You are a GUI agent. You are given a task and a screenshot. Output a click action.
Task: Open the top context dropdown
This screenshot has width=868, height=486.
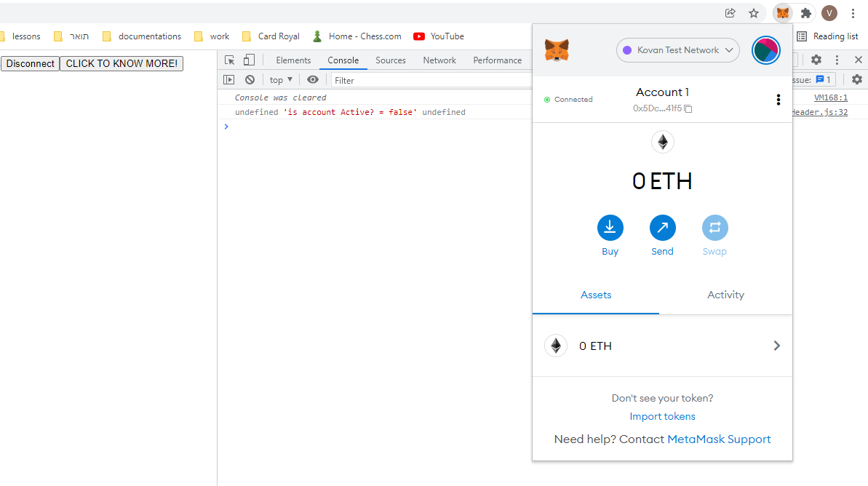[281, 80]
